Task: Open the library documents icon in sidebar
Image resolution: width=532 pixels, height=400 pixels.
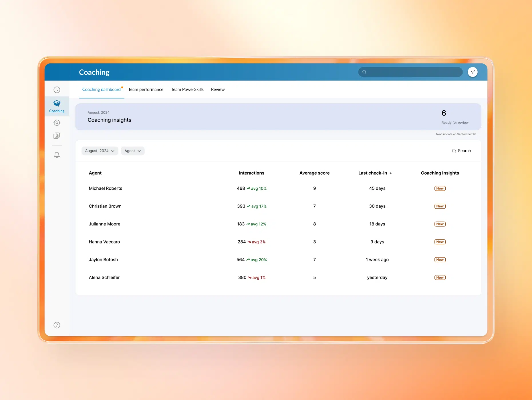Action: click(x=57, y=136)
